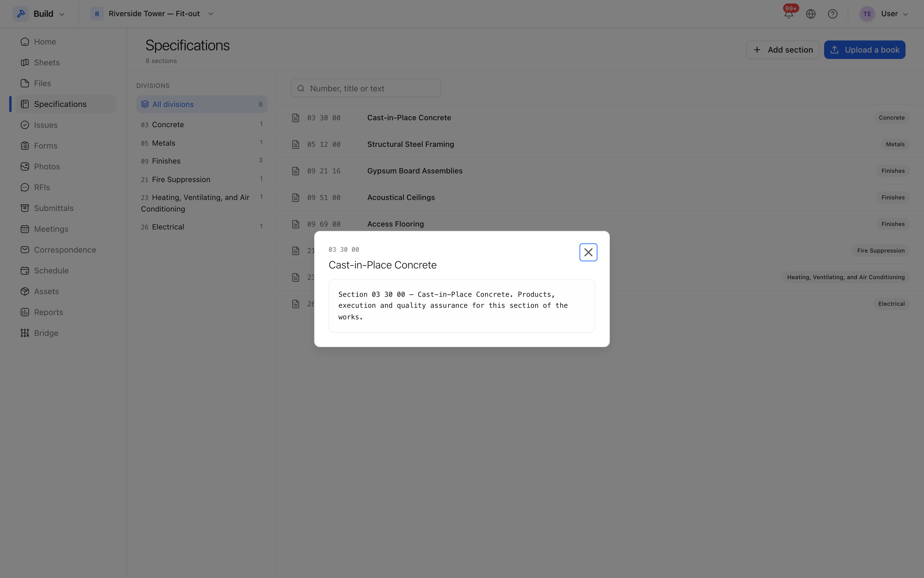This screenshot has height=578, width=924.
Task: Close the Cast-in-Place Concrete dialog
Action: 588,252
